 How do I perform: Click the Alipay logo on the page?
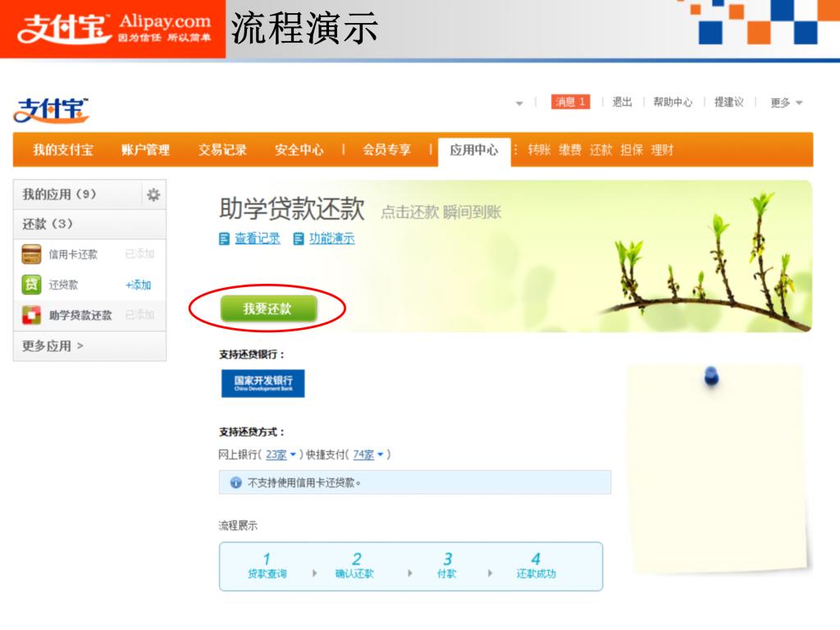click(51, 109)
